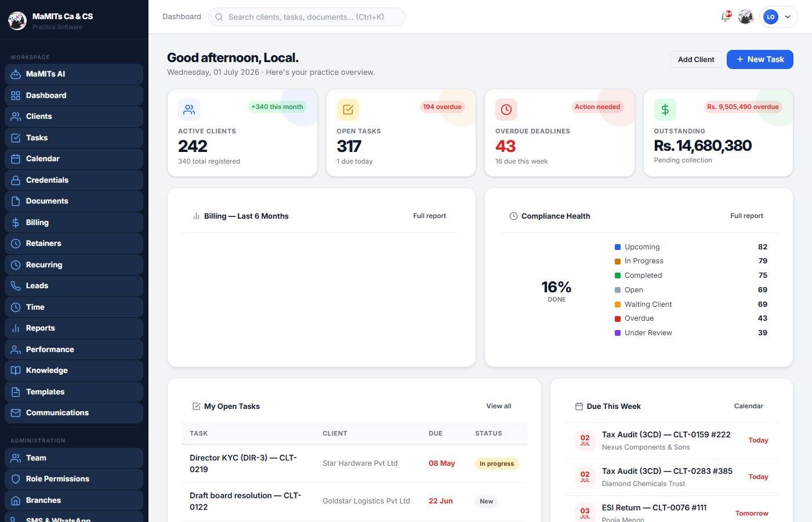Click the Knowledge book icon

pos(16,371)
